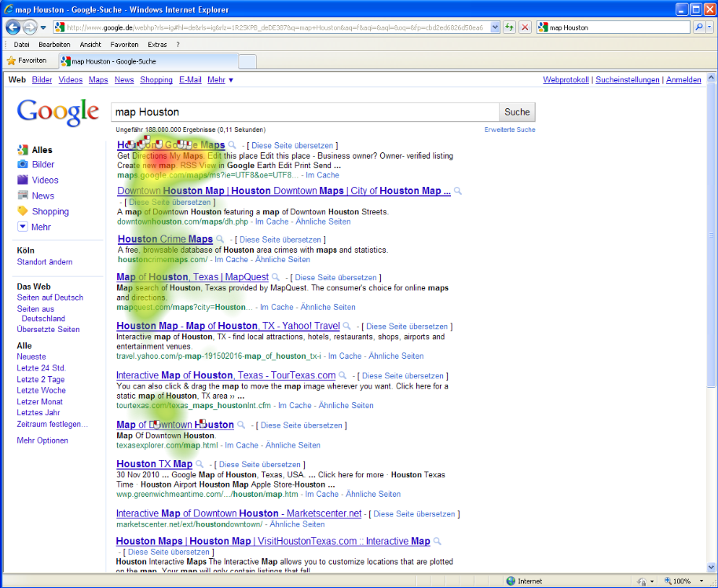The width and height of the screenshot is (718, 588).
Task: Open the address bar URL dropdown arrow
Action: 495,27
